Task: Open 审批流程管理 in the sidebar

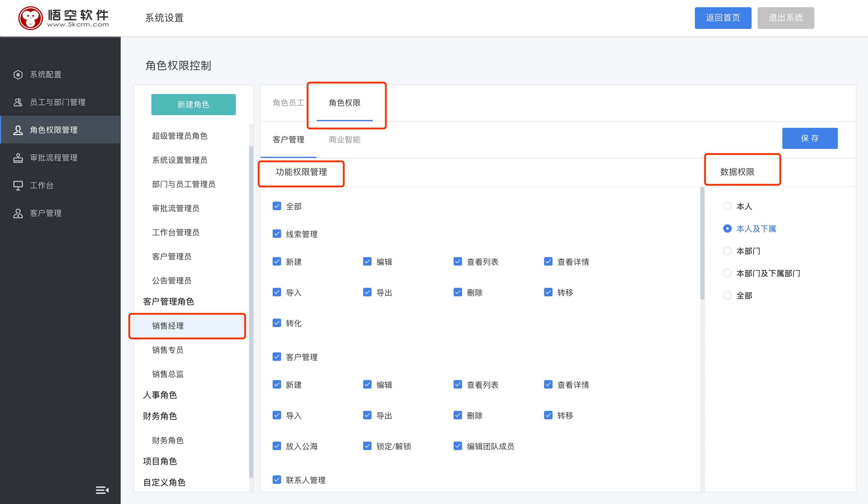Action: point(18,158)
